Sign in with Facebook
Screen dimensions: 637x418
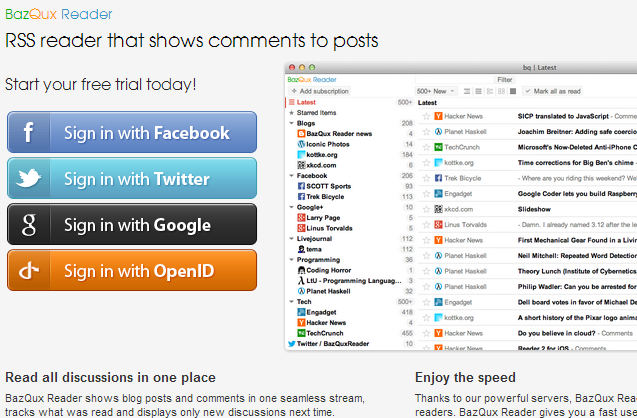[x=132, y=132]
